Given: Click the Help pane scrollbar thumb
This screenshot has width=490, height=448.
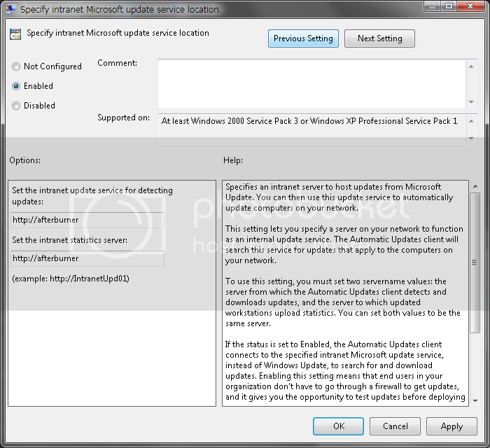Looking at the screenshot, I should (475, 262).
